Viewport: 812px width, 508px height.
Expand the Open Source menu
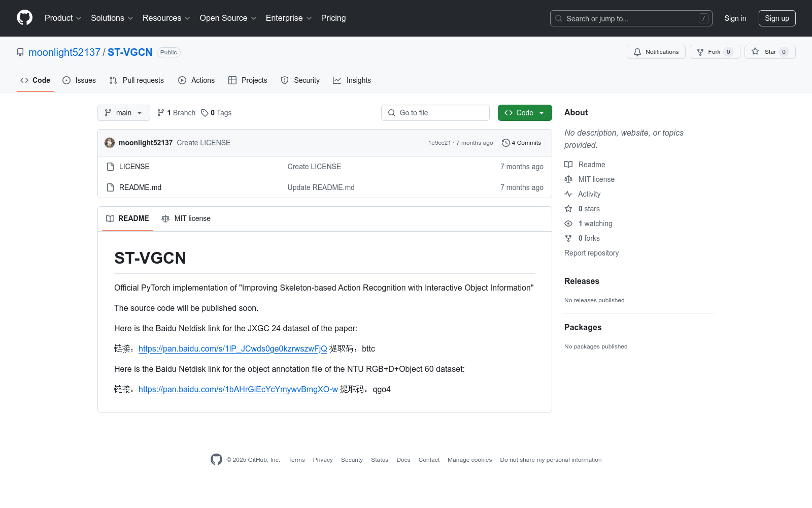click(228, 18)
